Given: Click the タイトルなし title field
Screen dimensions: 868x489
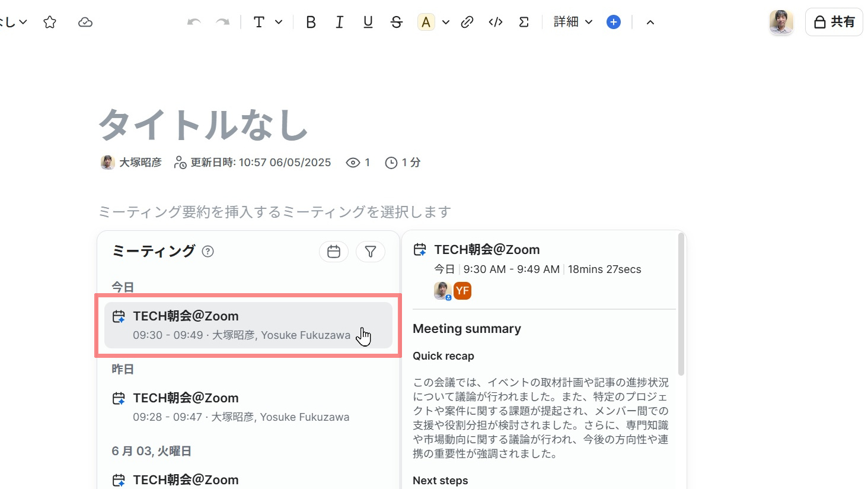Looking at the screenshot, I should point(203,125).
